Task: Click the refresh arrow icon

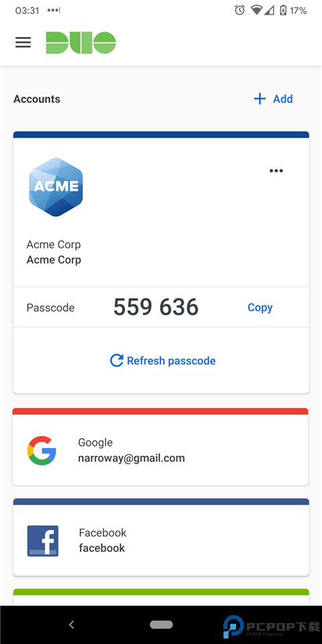Action: tap(117, 361)
